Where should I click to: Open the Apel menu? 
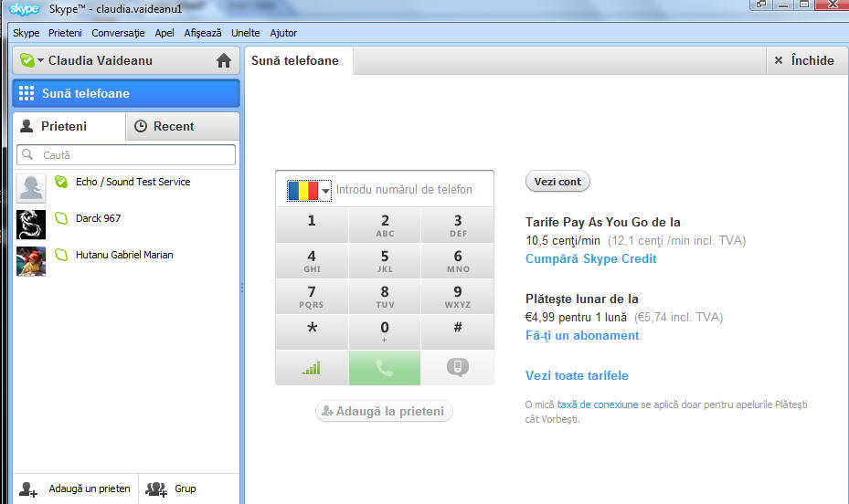164,33
